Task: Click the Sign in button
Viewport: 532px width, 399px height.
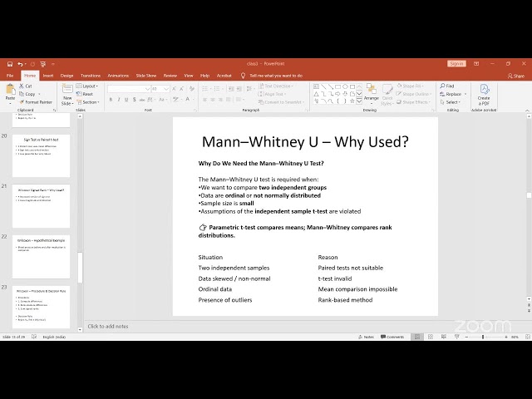Action: pyautogui.click(x=456, y=64)
